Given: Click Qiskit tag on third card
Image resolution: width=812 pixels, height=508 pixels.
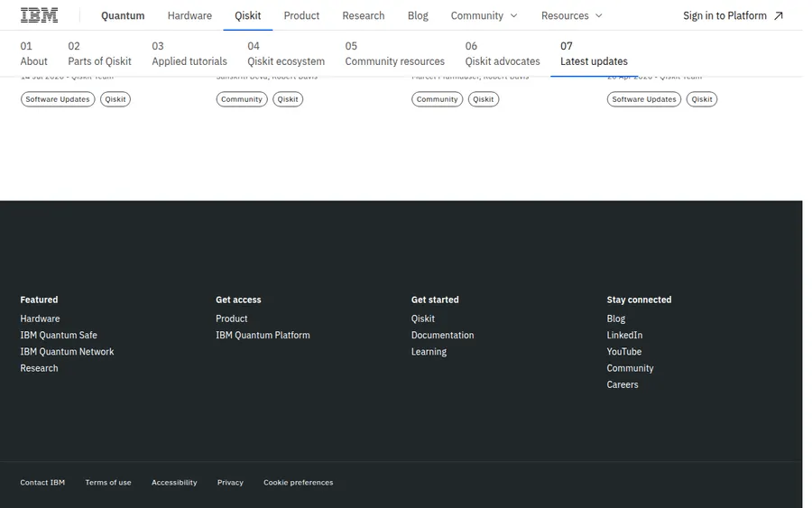Looking at the screenshot, I should click(x=484, y=99).
